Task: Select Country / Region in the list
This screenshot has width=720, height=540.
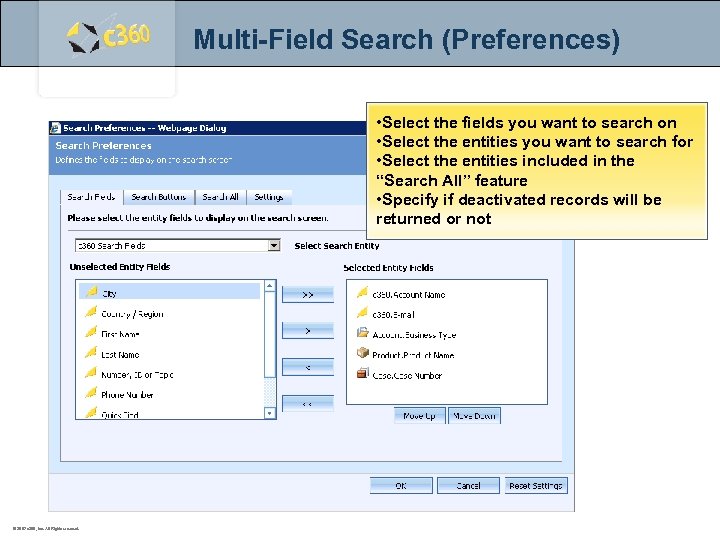Action: 132,314
